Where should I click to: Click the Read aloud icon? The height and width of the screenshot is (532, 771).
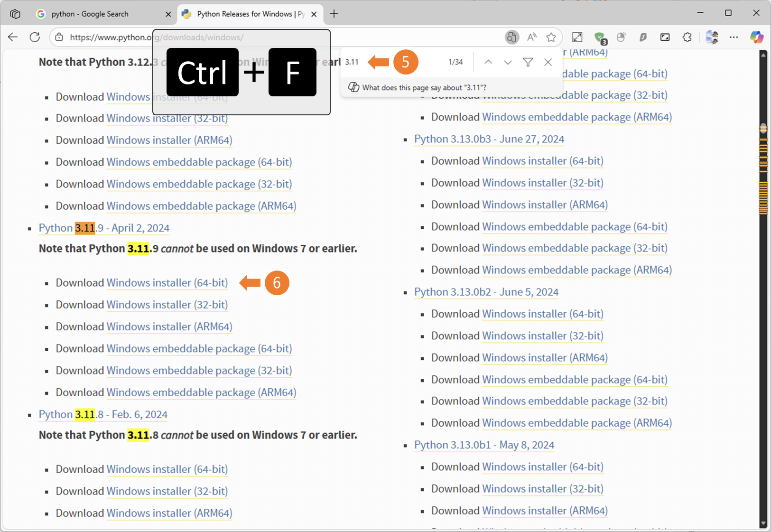coord(532,37)
